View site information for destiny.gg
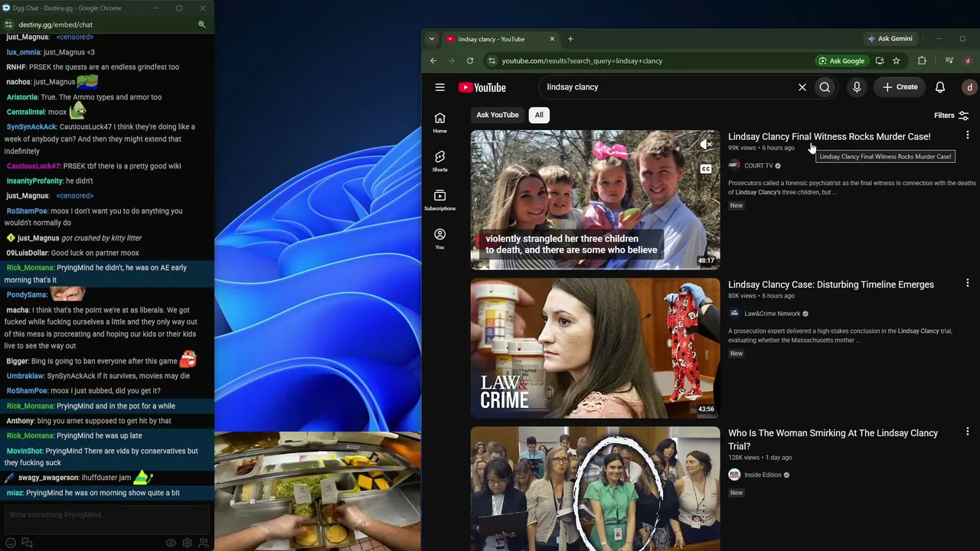 pos(8,24)
